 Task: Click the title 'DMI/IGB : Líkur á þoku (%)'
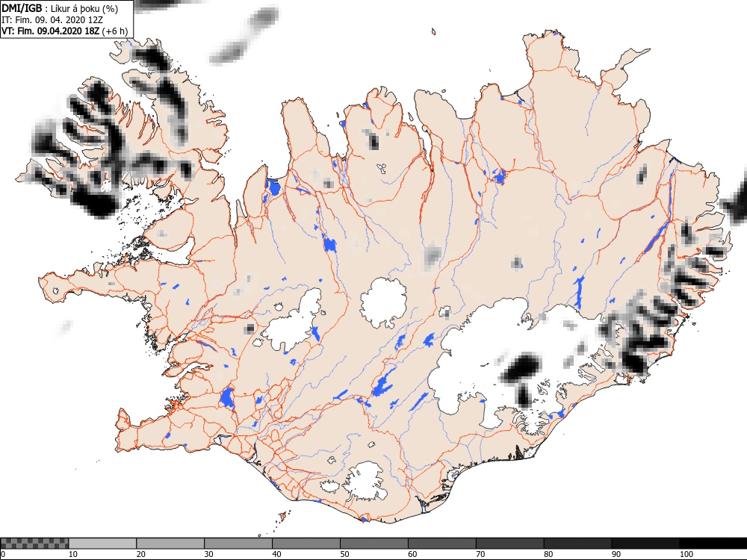pos(61,8)
